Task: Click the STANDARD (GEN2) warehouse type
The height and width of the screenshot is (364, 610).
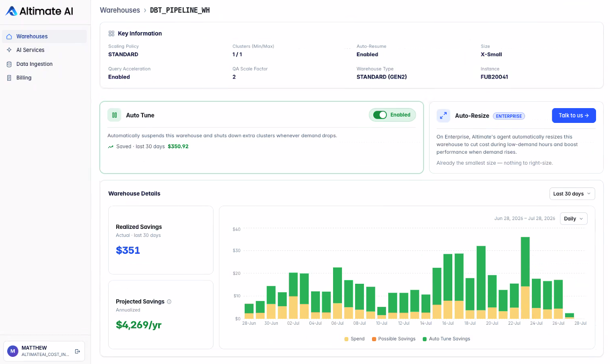Action: pos(382,77)
